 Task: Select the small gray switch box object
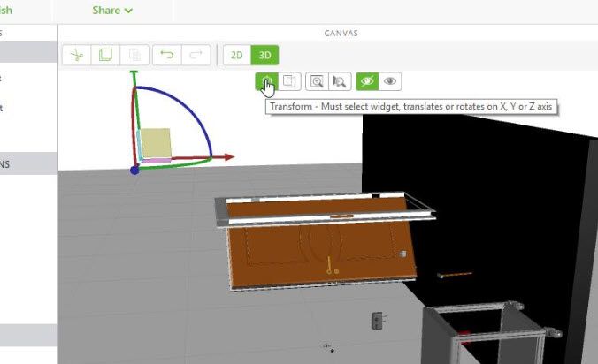[378, 320]
